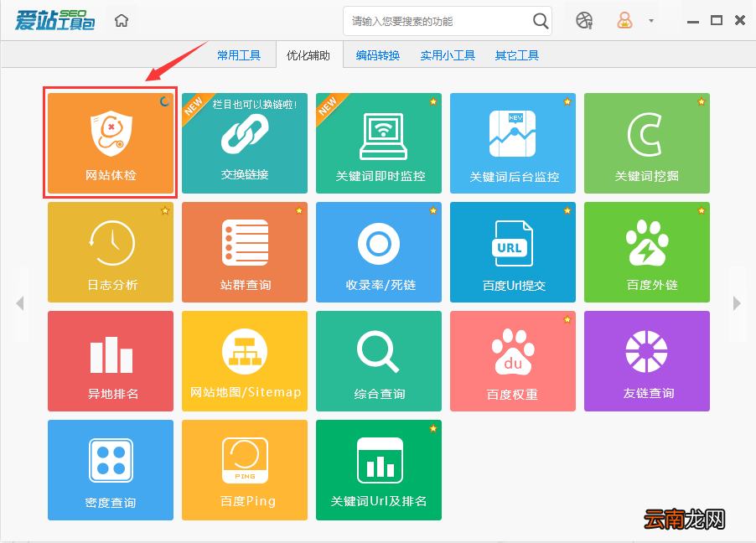Toggle favorite star on 日志分析
The width and height of the screenshot is (756, 543).
(165, 210)
